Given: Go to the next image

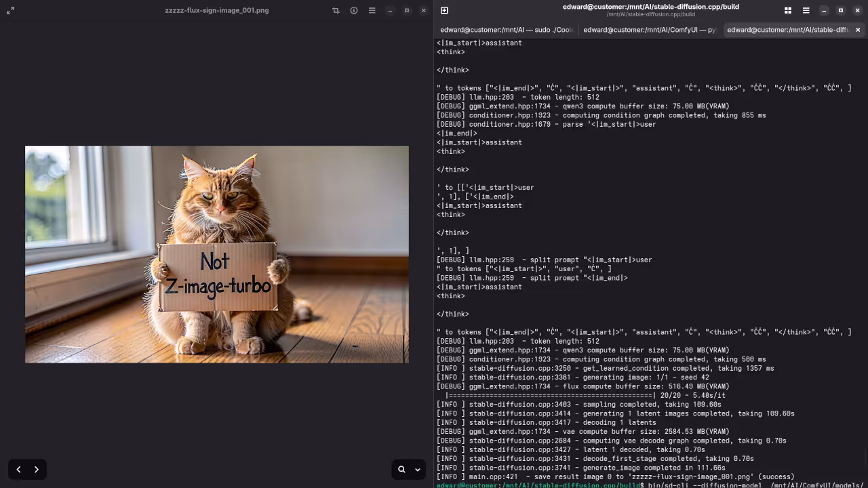Looking at the screenshot, I should tap(36, 469).
